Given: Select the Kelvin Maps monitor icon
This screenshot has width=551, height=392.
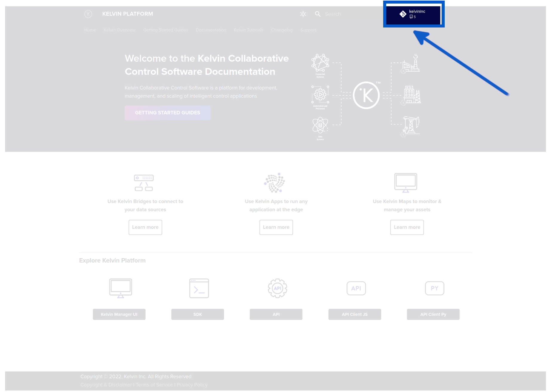Looking at the screenshot, I should click(406, 183).
